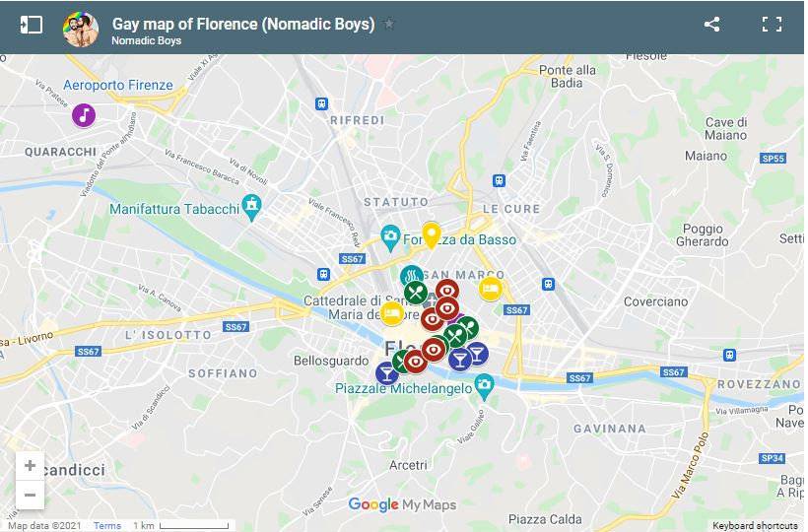Click train icon right of San Marco hotel

548,284
